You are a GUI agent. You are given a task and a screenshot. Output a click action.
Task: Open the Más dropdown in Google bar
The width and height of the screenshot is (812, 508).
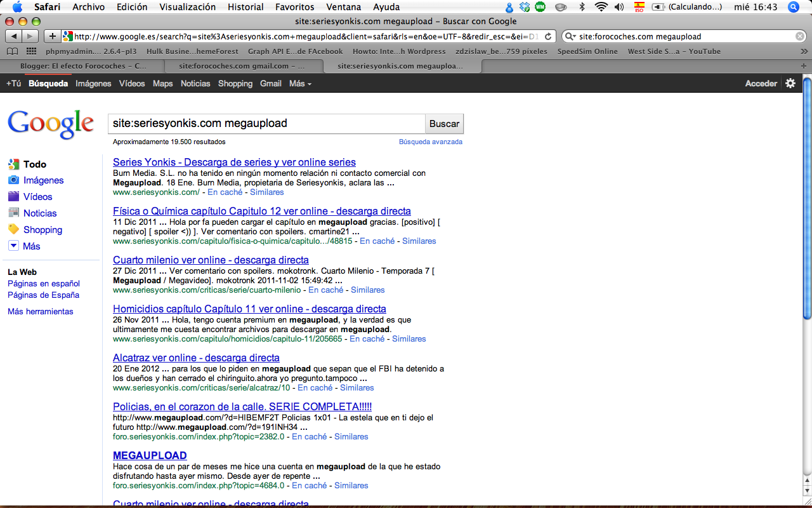coord(300,84)
